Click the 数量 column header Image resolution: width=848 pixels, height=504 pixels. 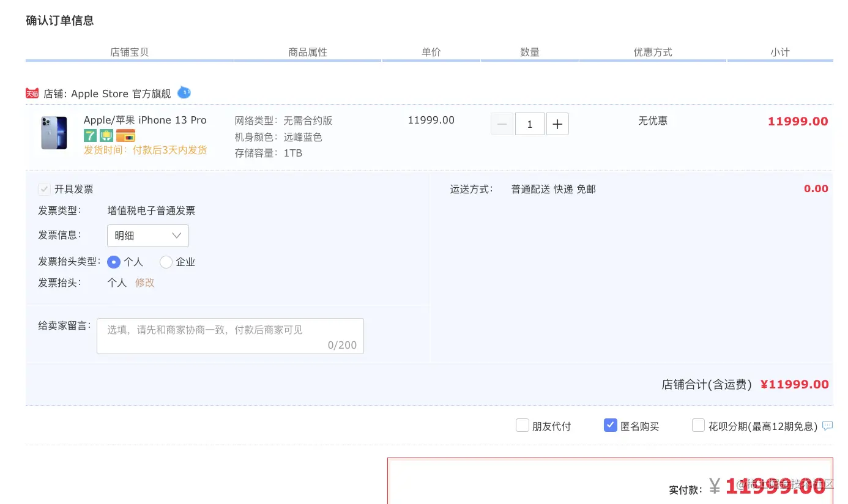530,52
